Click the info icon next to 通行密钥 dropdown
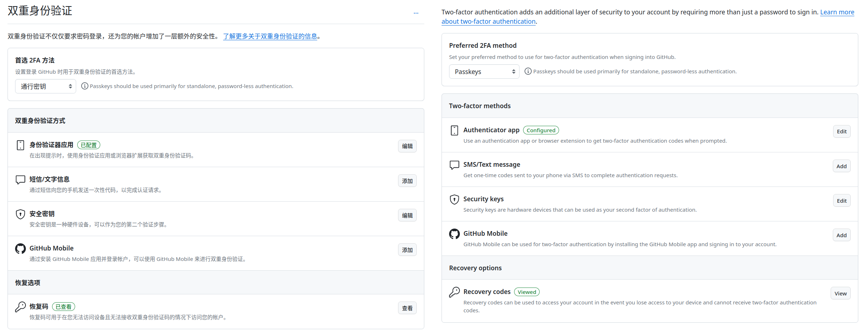868x331 pixels. click(85, 86)
